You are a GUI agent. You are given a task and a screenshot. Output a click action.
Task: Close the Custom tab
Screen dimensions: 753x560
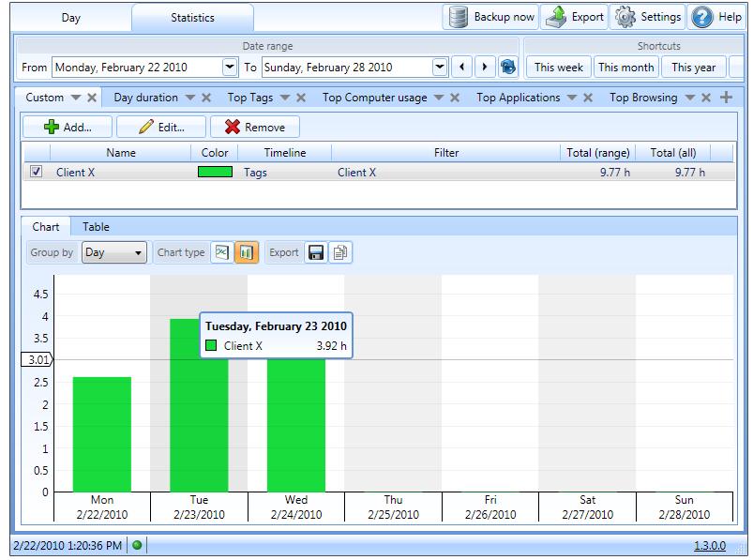coord(92,98)
